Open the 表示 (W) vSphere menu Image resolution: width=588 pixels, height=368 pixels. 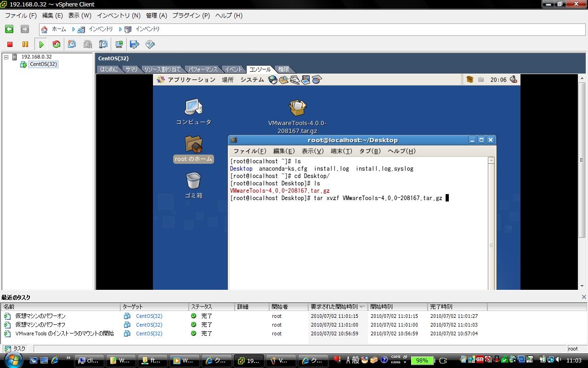tap(80, 15)
